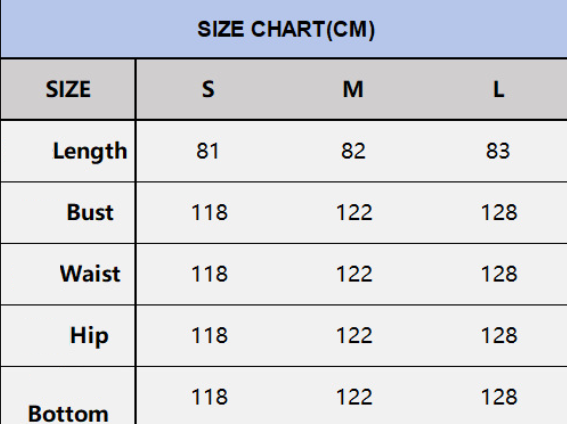Click the Length row label
Image resolution: width=567 pixels, height=424 pixels.
[x=90, y=151]
